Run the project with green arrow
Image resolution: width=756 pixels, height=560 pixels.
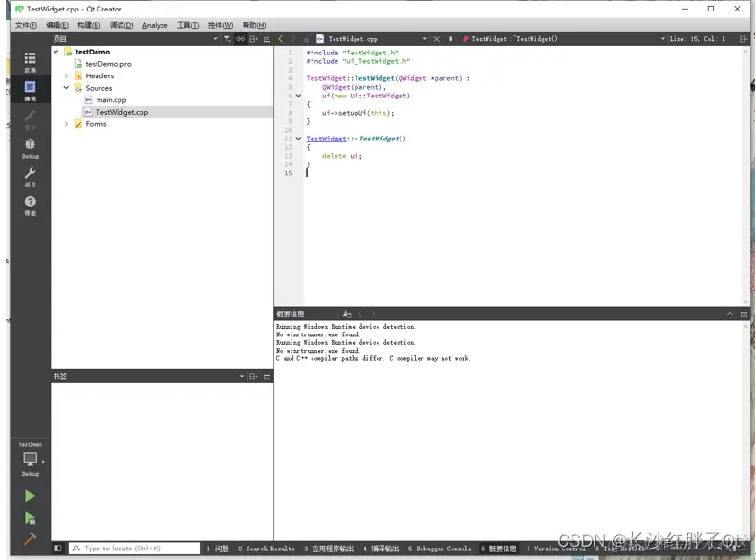pyautogui.click(x=30, y=496)
